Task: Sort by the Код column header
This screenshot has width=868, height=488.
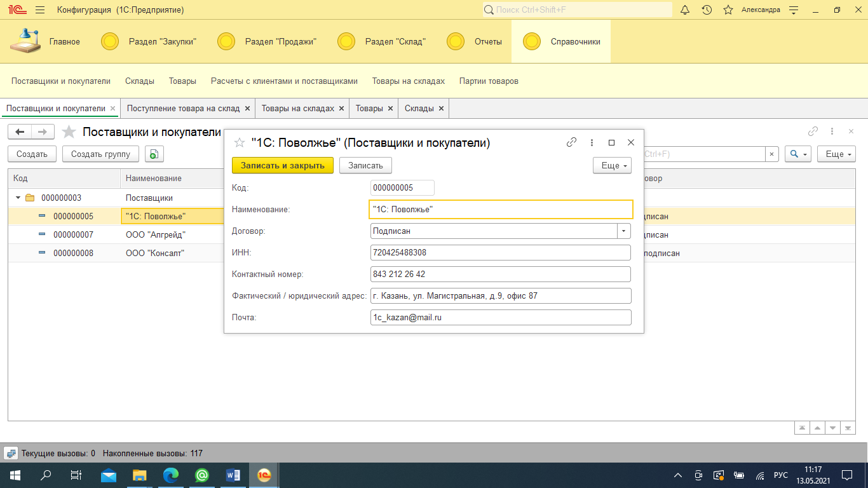Action: point(64,179)
